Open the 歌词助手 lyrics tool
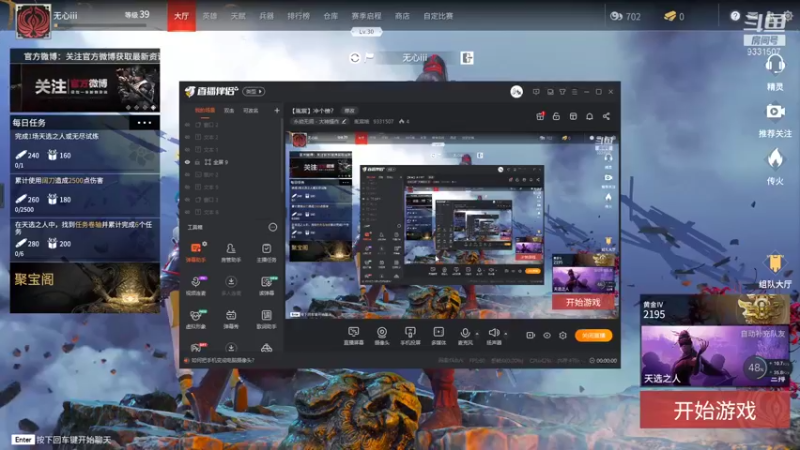This screenshot has height=450, width=800. click(266, 319)
